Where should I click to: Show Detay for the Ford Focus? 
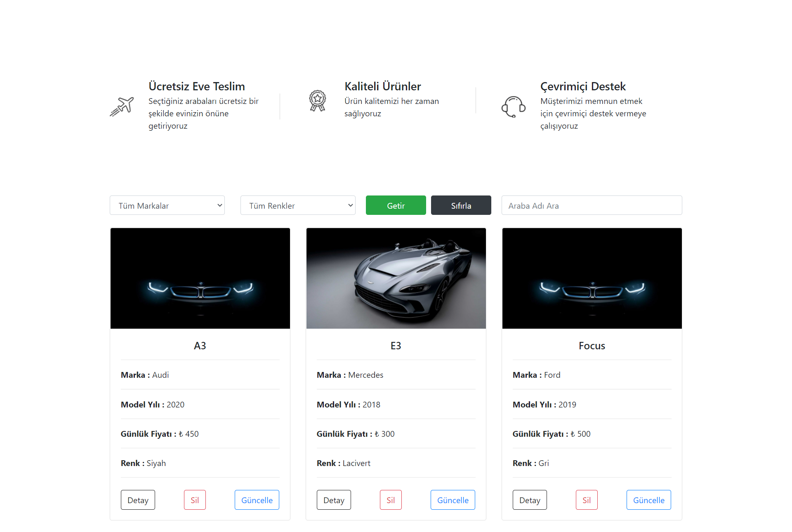click(530, 500)
